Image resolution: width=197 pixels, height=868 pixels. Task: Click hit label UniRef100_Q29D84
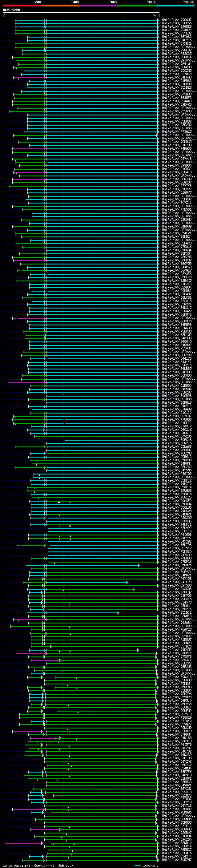coord(177,287)
